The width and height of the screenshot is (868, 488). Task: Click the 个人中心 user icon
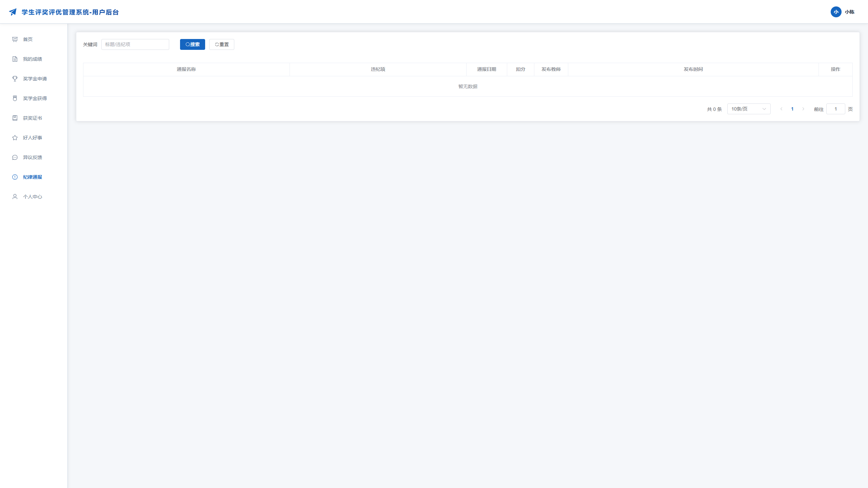click(x=15, y=197)
